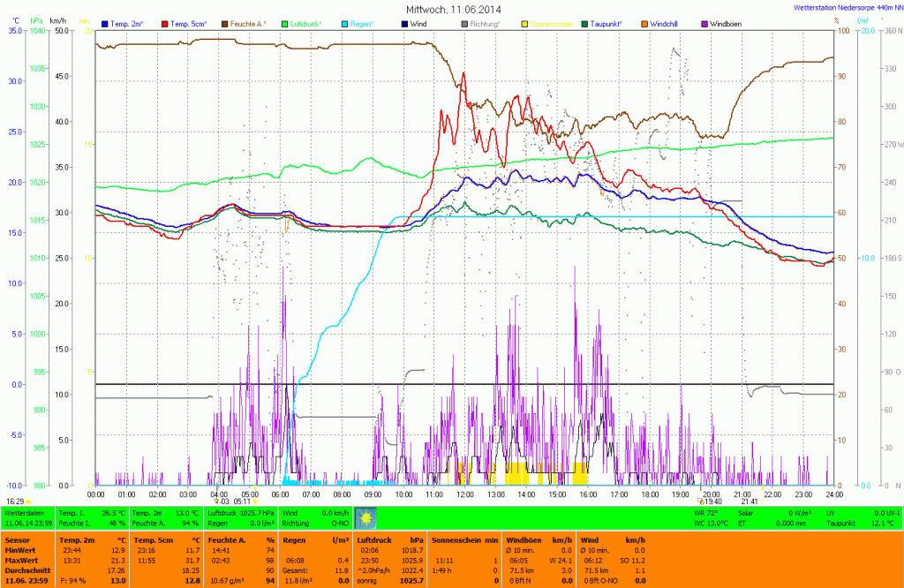
Task: Click the brown Feuchte A. legend square
Action: tap(224, 23)
